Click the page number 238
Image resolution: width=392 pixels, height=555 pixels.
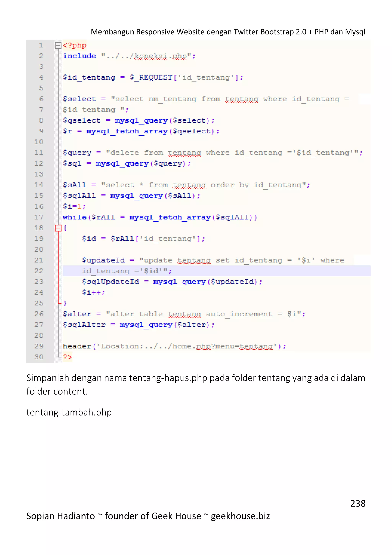pos(358,503)
